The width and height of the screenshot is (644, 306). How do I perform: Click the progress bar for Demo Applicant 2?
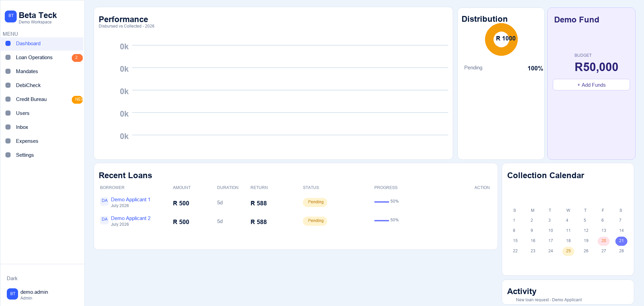[382, 221]
